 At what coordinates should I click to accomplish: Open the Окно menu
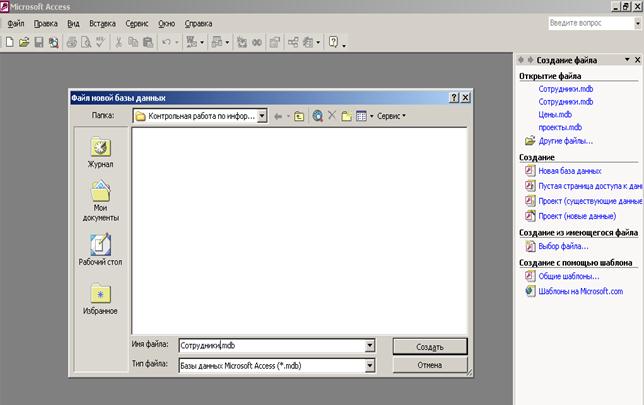coord(166,24)
